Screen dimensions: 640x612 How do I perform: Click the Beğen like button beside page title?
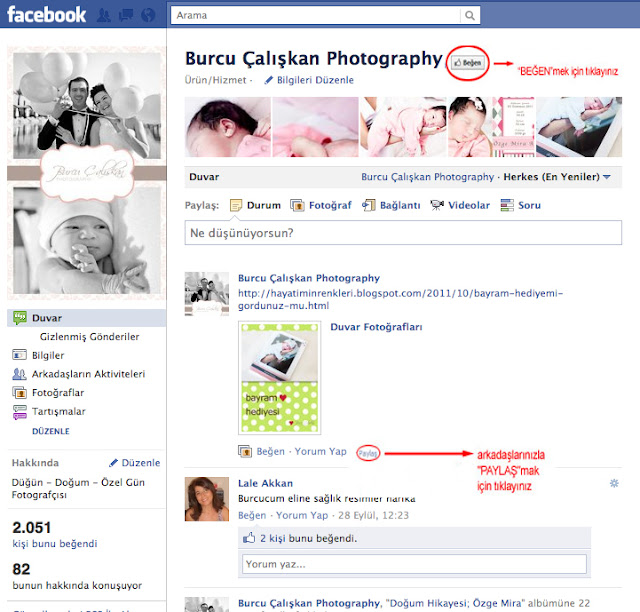[467, 63]
